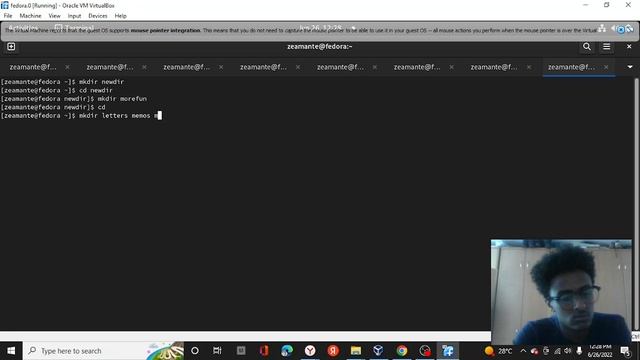
Task: Switch to the running fedora VM taskbar icon
Action: pos(448,351)
